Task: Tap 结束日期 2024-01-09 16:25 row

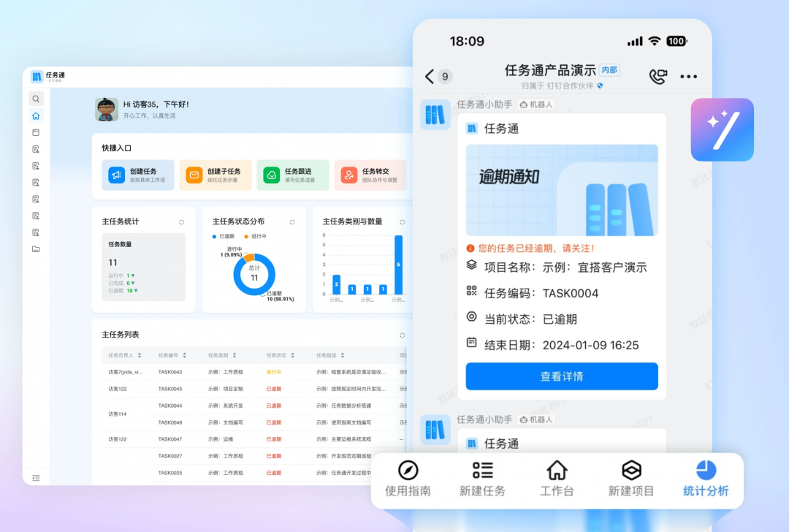Action: 552,345
